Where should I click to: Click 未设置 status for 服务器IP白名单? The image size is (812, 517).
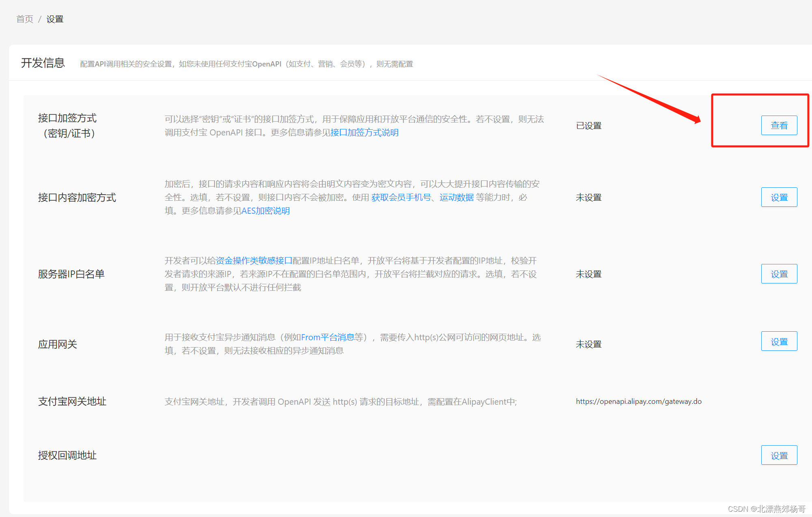(x=588, y=274)
